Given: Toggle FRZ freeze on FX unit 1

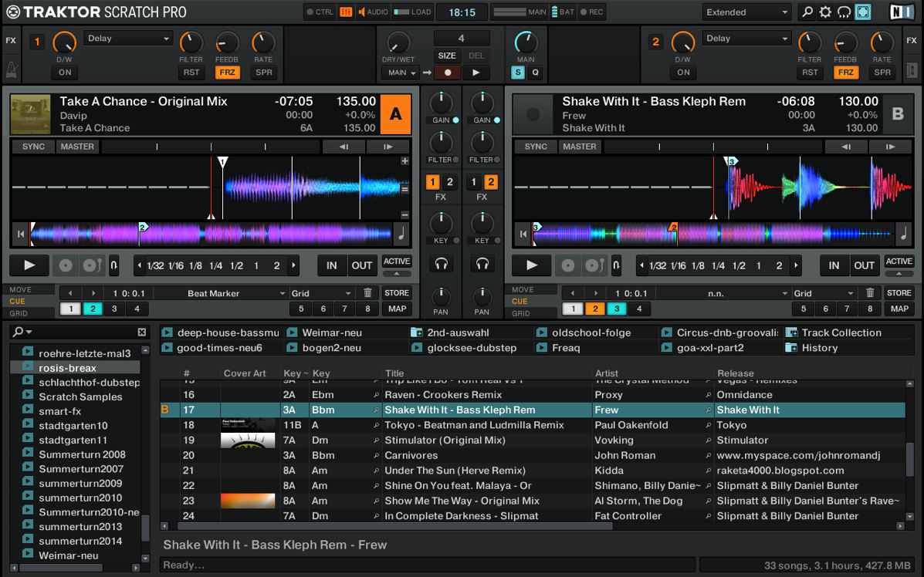Looking at the screenshot, I should [x=228, y=73].
